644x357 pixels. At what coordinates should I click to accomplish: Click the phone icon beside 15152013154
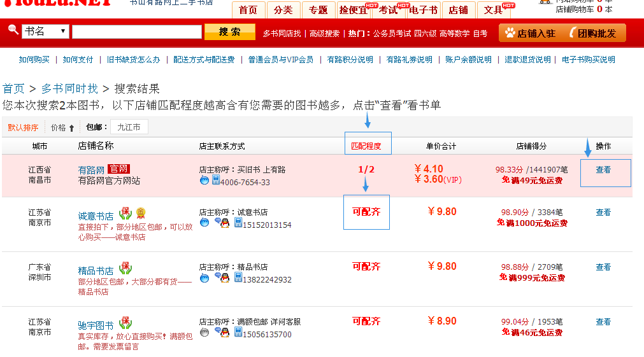[x=238, y=222]
